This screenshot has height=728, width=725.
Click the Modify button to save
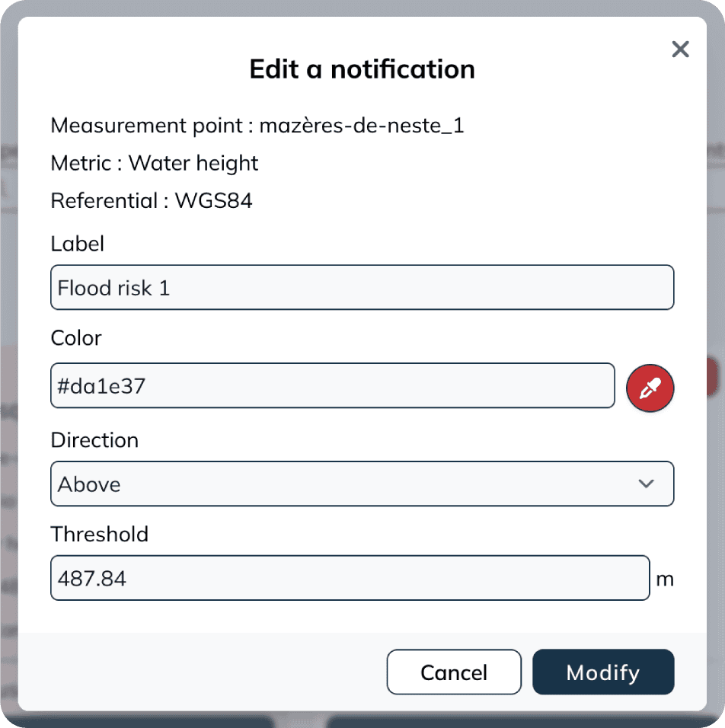click(x=603, y=672)
